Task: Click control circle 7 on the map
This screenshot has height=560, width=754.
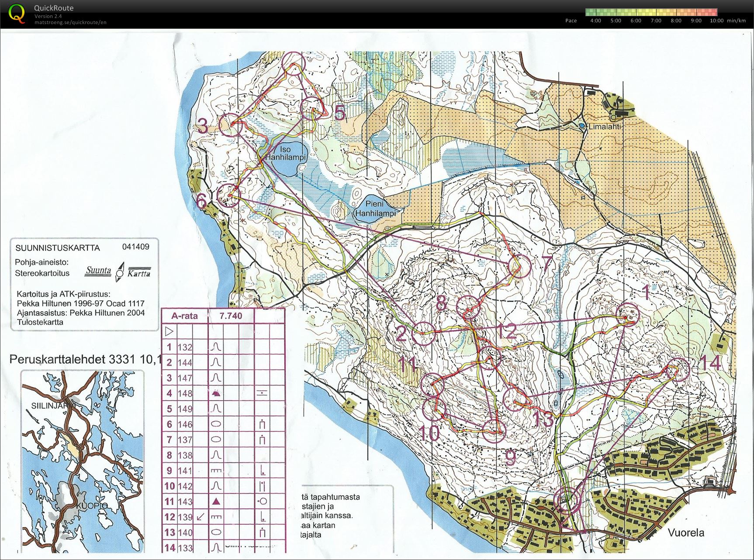Action: tap(519, 266)
